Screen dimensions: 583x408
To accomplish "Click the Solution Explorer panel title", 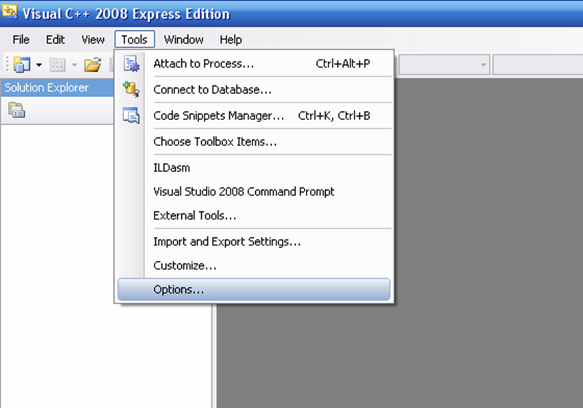I will [x=46, y=88].
